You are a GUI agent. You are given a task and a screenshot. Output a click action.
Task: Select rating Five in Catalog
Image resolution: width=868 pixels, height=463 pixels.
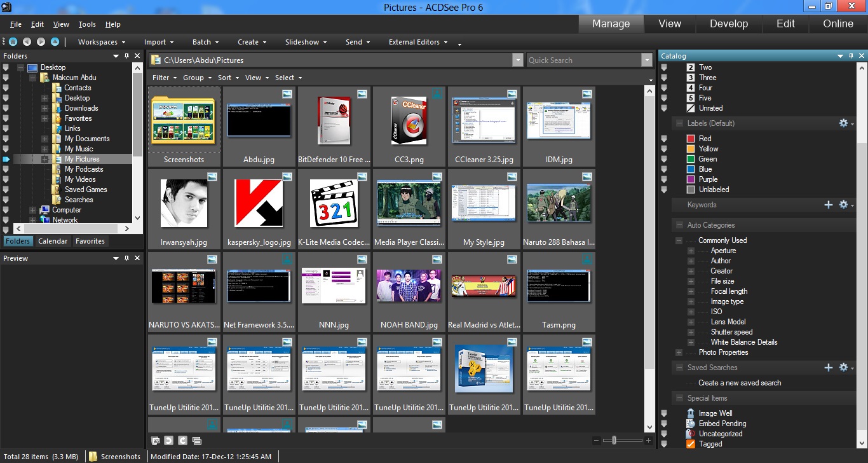pyautogui.click(x=699, y=98)
